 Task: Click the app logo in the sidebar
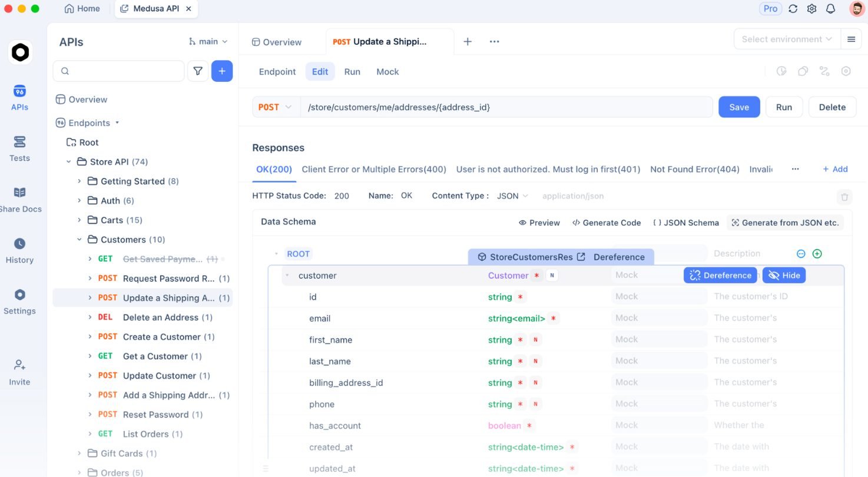[20, 52]
